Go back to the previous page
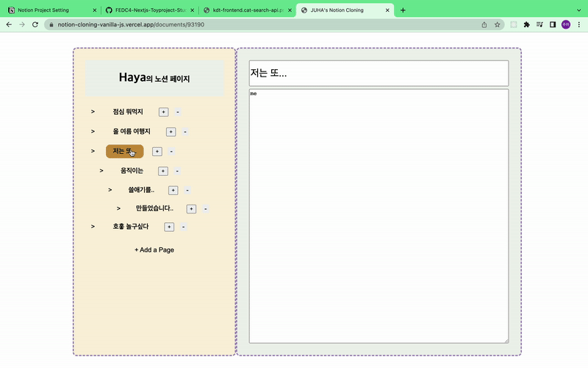Image resolution: width=588 pixels, height=368 pixels. tap(9, 24)
